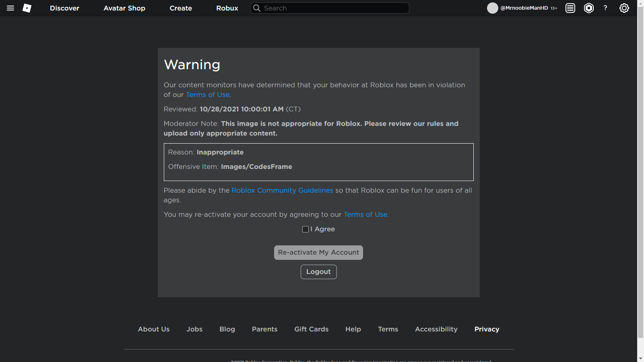Open the Gift Cards footer link
The height and width of the screenshot is (362, 644).
pos(311,329)
